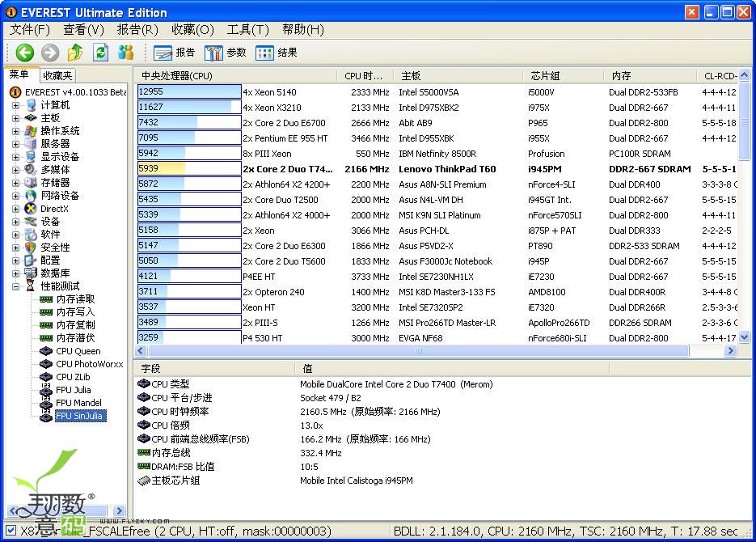Select the 服务器 server tree icon
This screenshot has height=542, width=756.
click(x=31, y=144)
